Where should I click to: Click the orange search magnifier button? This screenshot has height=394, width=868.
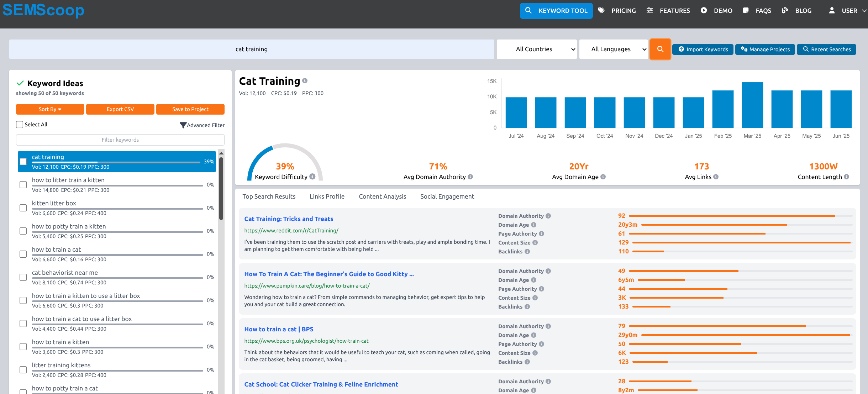click(660, 49)
